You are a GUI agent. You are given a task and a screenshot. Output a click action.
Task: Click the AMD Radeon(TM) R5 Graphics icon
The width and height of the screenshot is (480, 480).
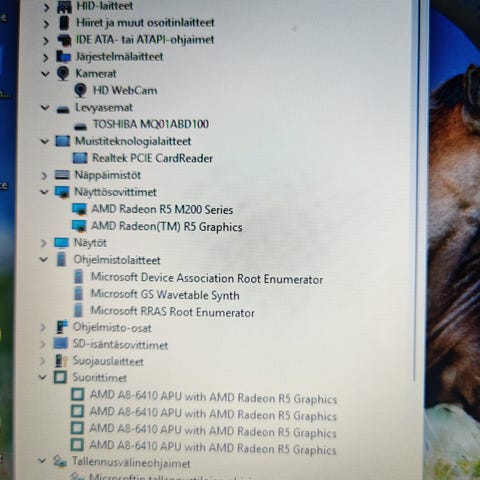pos(79,226)
